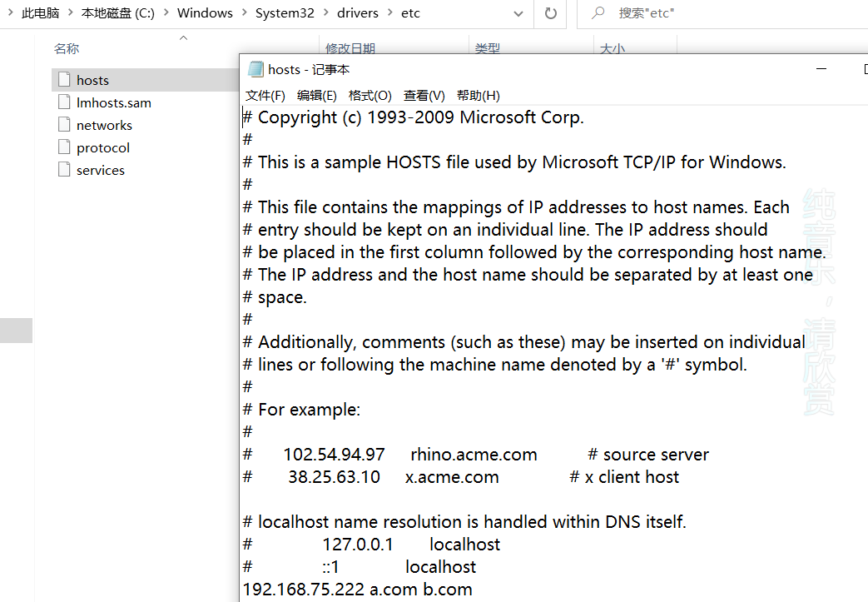Refresh the etc folder view
Image resolution: width=868 pixels, height=602 pixels.
550,12
